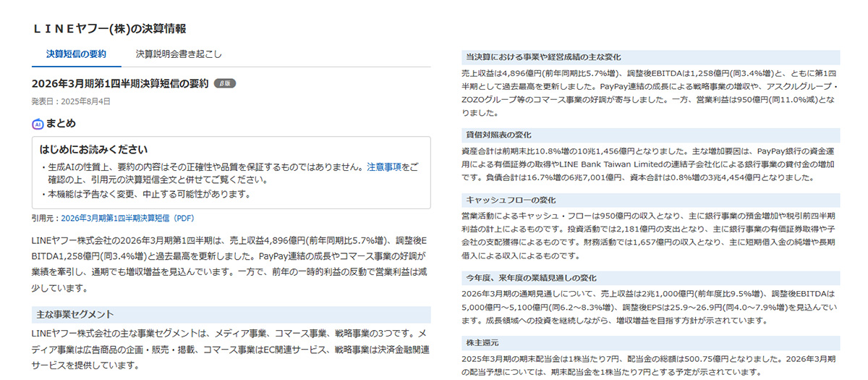Click the 今年度、来年度の業績見通しの変化 header
Image resolution: width=868 pixels, height=380 pixels.
tap(650, 278)
